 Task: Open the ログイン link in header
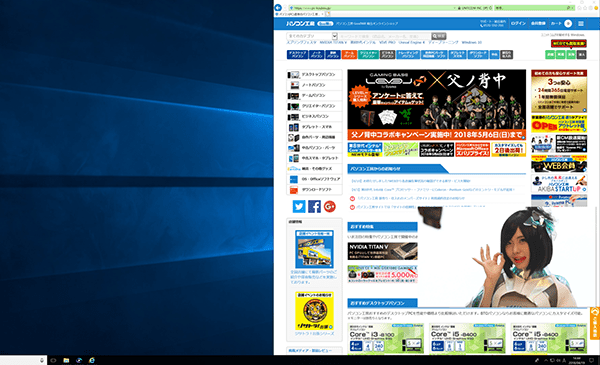(x=518, y=23)
